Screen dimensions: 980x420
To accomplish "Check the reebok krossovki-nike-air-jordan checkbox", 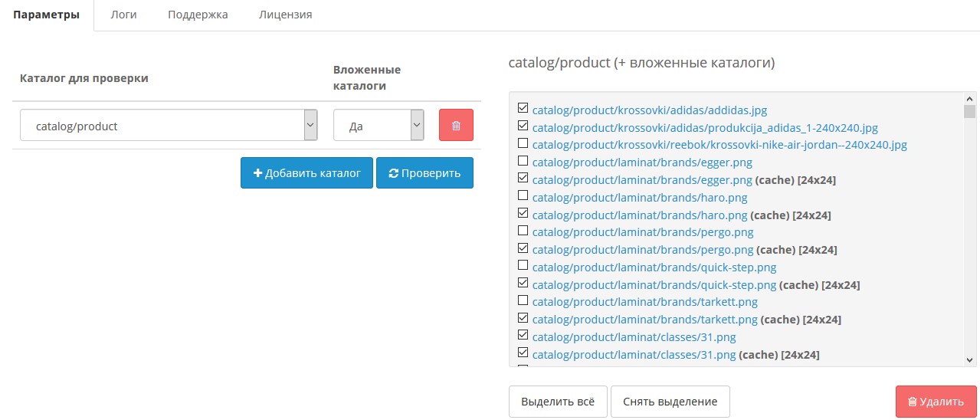I will 523,143.
